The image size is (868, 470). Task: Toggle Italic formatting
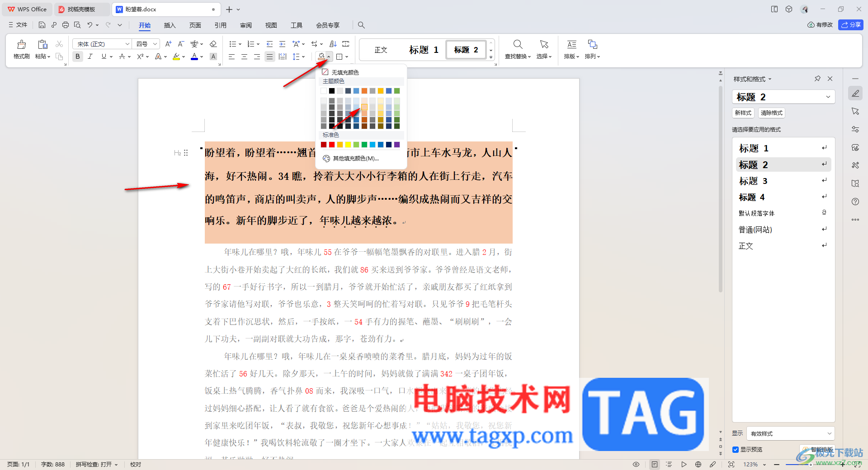pyautogui.click(x=90, y=56)
